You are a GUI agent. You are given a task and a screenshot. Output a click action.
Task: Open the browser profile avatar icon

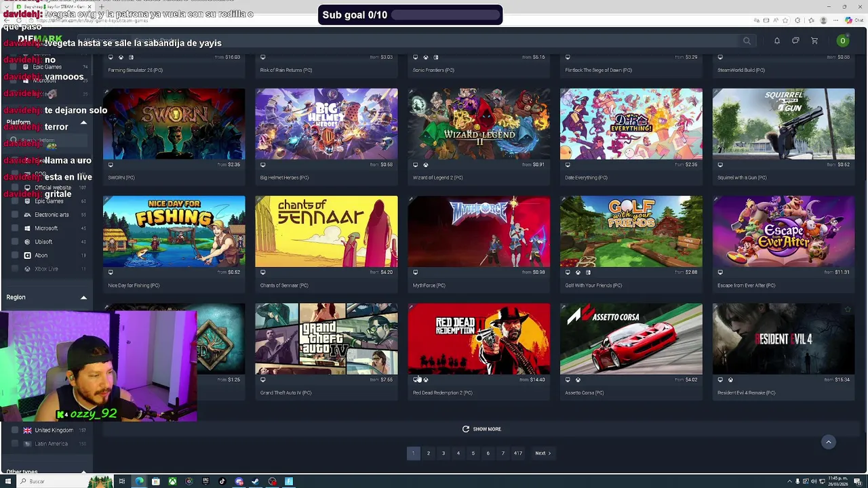(823, 20)
